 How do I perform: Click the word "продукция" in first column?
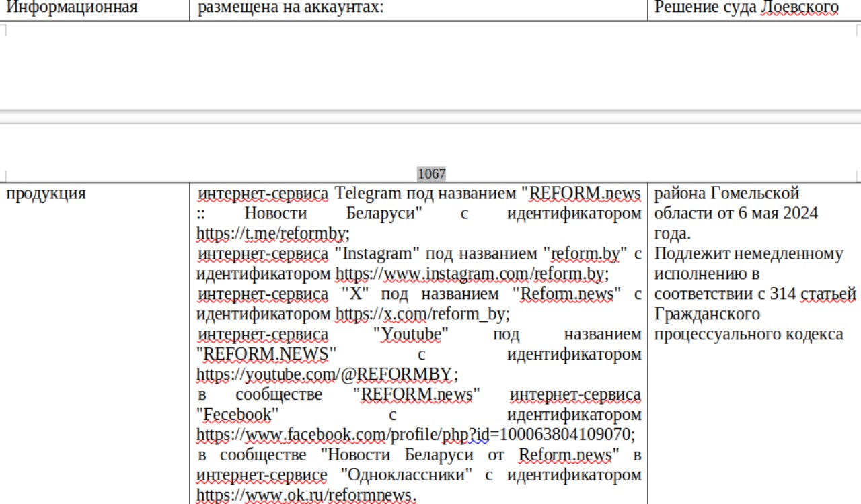pos(46,194)
